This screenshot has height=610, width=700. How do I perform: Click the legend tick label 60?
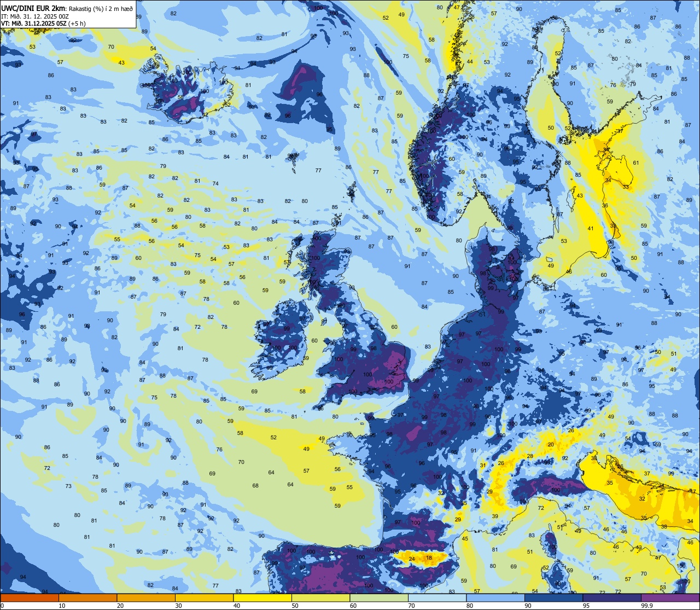[353, 606]
